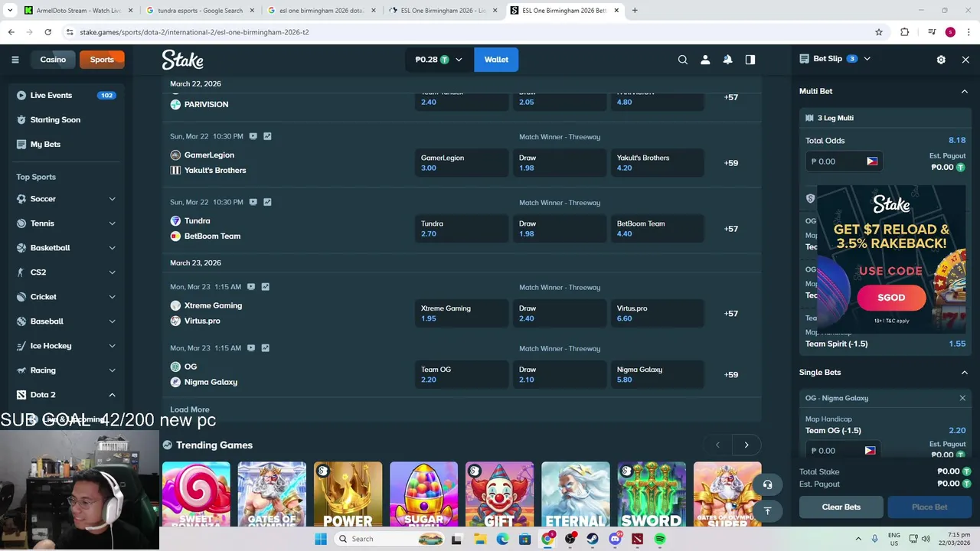Switch to the Casino tab
The width and height of the screenshot is (980, 551).
point(53,60)
